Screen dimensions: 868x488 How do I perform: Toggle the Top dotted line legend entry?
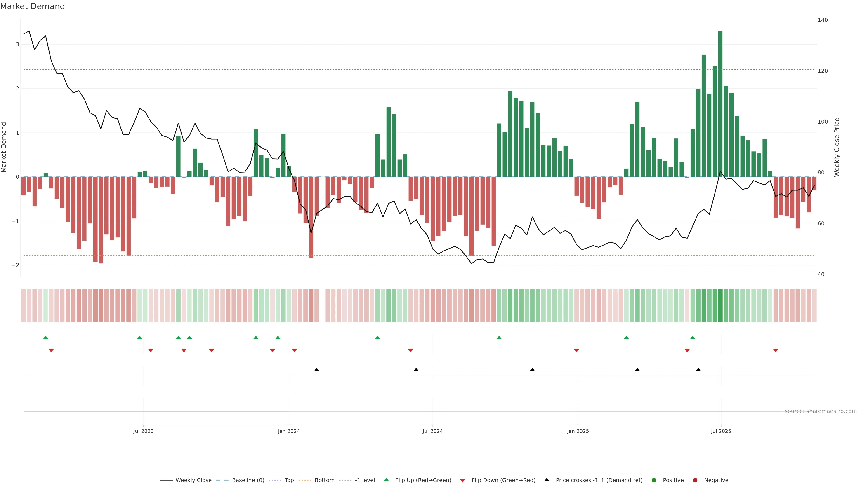point(289,480)
